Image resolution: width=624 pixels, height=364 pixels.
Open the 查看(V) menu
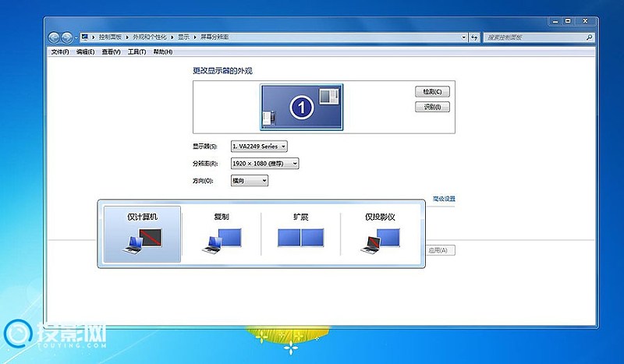(x=111, y=51)
